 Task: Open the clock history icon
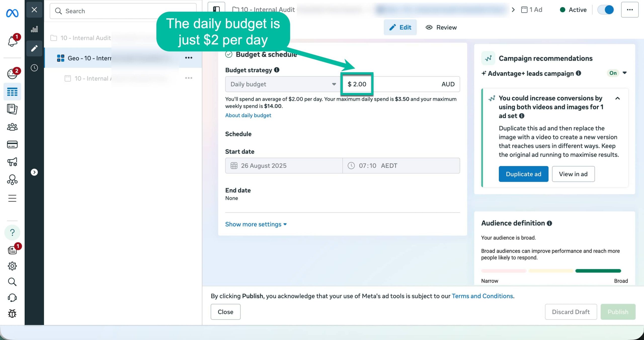pos(34,68)
